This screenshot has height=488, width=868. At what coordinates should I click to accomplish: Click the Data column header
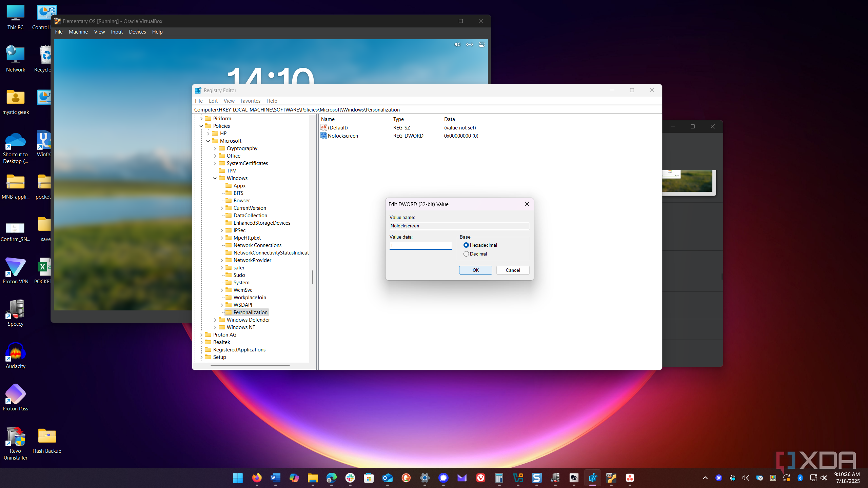pos(449,119)
